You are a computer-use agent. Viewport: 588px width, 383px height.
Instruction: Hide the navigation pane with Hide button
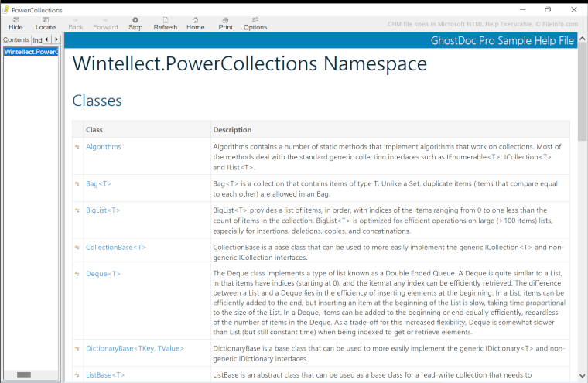pyautogui.click(x=15, y=24)
